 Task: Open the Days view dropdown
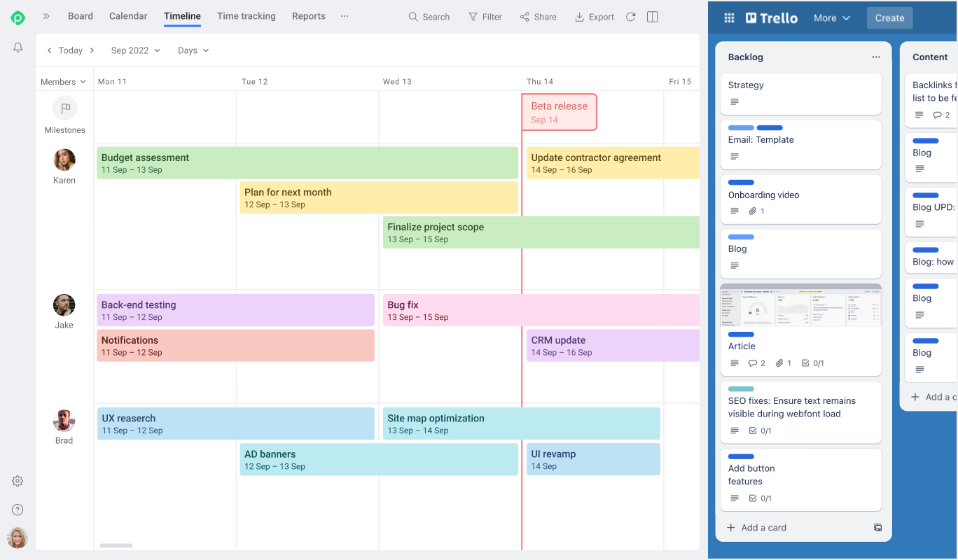[x=193, y=50]
